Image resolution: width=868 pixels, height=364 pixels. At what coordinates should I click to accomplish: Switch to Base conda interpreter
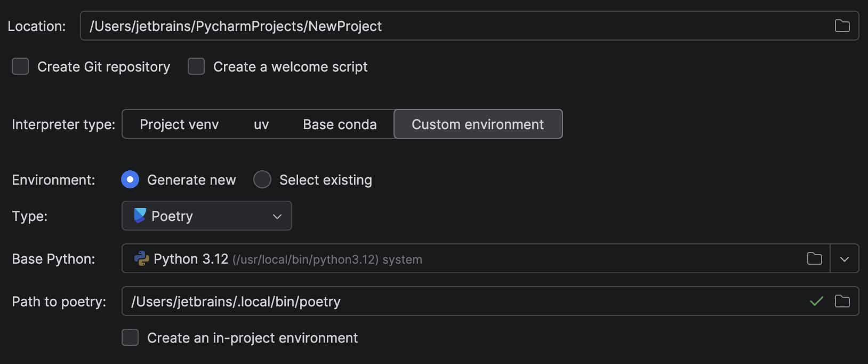(340, 124)
